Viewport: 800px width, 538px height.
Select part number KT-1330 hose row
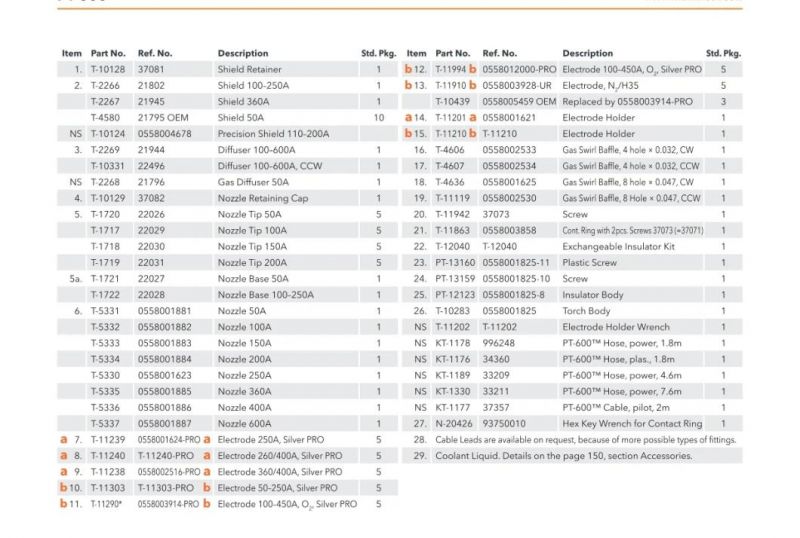point(453,392)
